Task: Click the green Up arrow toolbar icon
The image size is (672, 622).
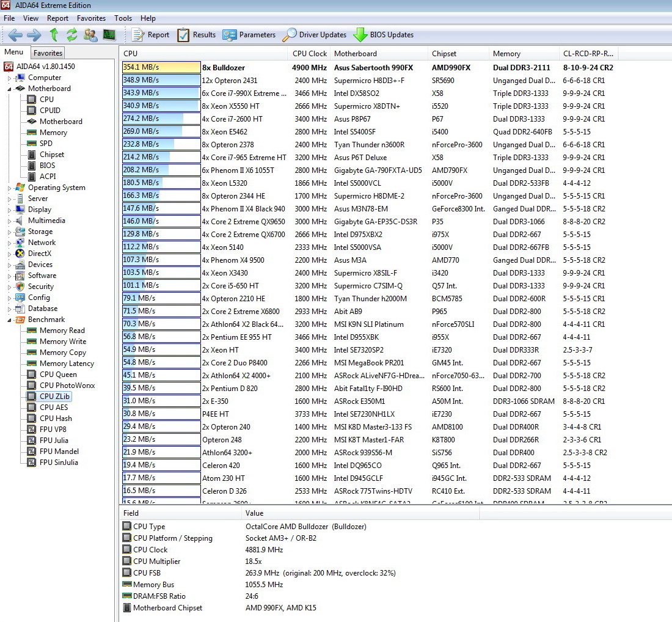Action: click(54, 35)
